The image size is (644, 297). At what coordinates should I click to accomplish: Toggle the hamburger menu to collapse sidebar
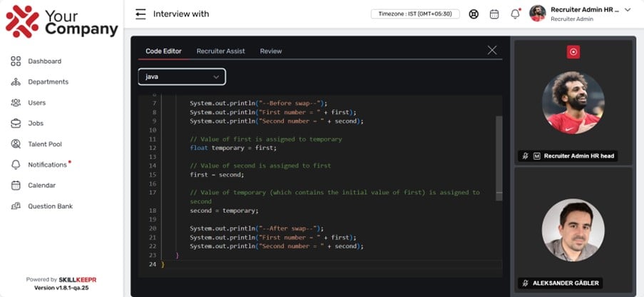(x=140, y=14)
